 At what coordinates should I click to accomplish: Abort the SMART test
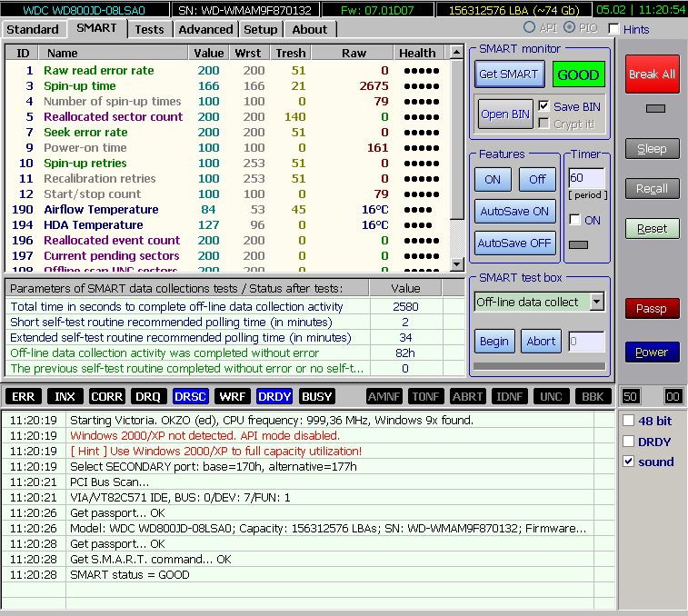(x=541, y=341)
